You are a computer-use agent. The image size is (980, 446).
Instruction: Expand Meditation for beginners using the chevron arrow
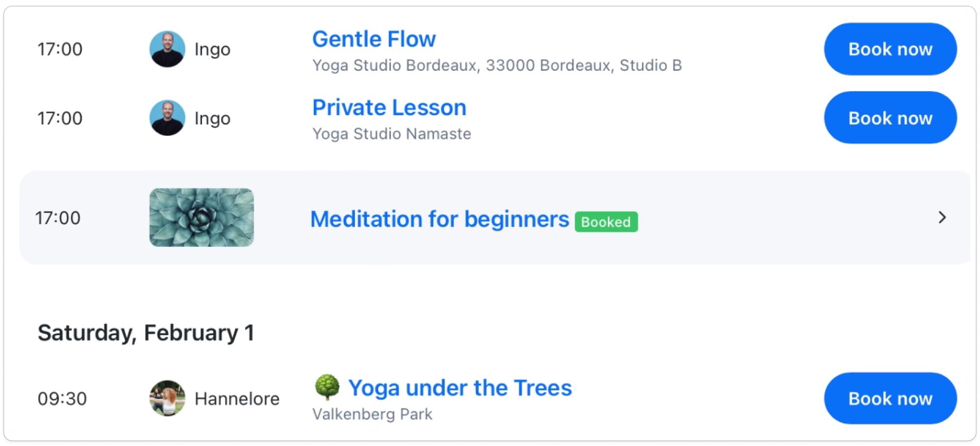[942, 218]
